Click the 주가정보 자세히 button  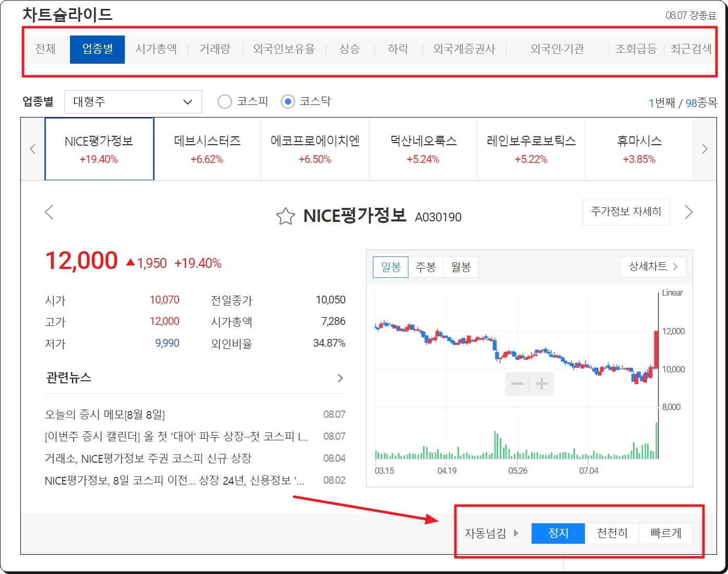tap(626, 212)
